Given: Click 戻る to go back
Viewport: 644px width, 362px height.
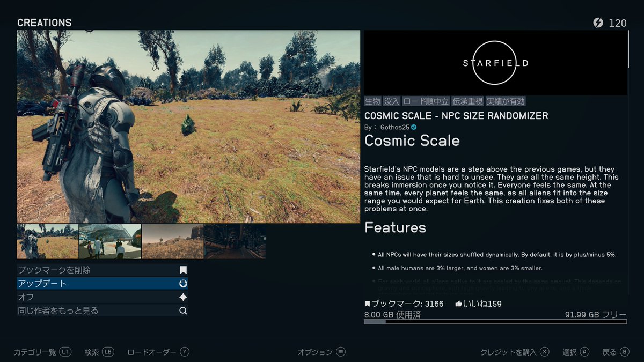Looking at the screenshot, I should click(x=610, y=352).
